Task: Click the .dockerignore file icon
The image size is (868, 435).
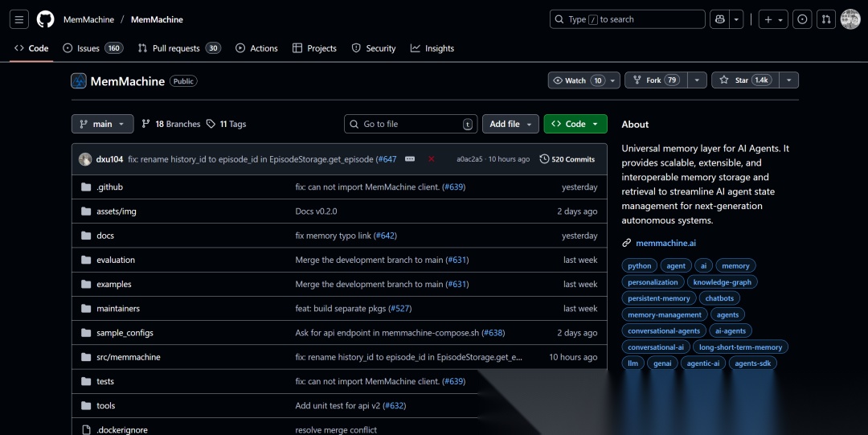Action: [86, 430]
